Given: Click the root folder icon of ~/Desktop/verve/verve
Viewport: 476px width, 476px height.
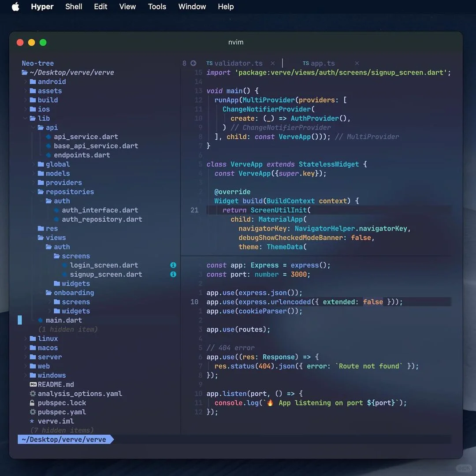Looking at the screenshot, I should coord(25,73).
